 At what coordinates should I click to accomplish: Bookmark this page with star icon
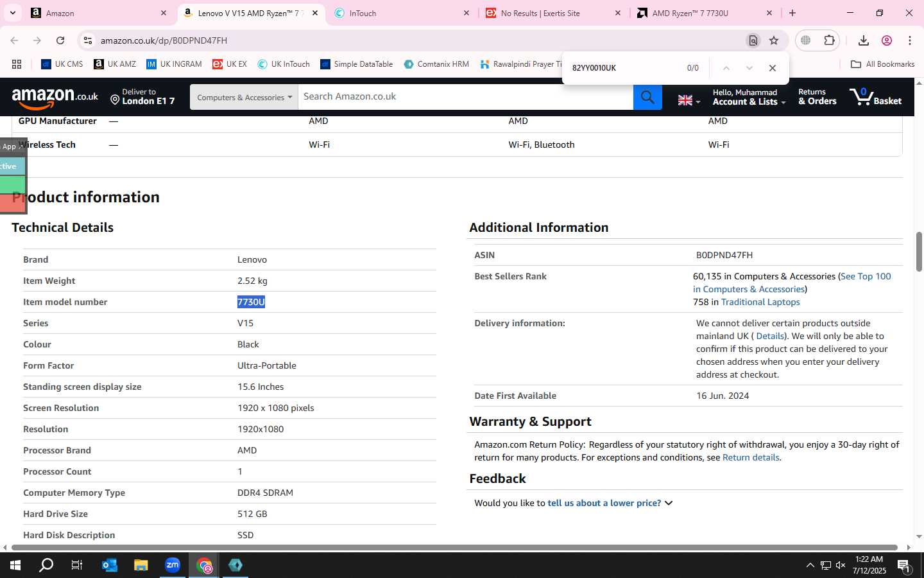coord(774,40)
